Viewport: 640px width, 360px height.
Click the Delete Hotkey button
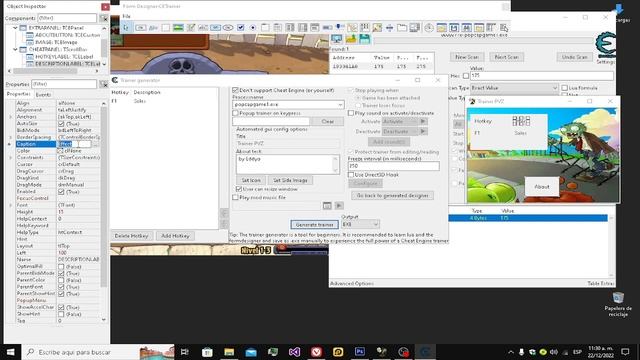[x=131, y=236]
